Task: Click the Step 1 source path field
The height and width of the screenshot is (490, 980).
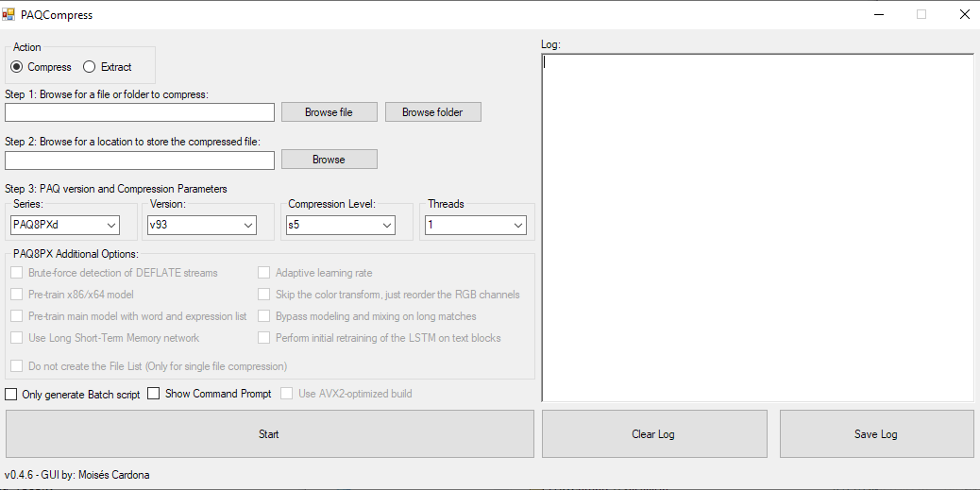Action: coord(140,112)
